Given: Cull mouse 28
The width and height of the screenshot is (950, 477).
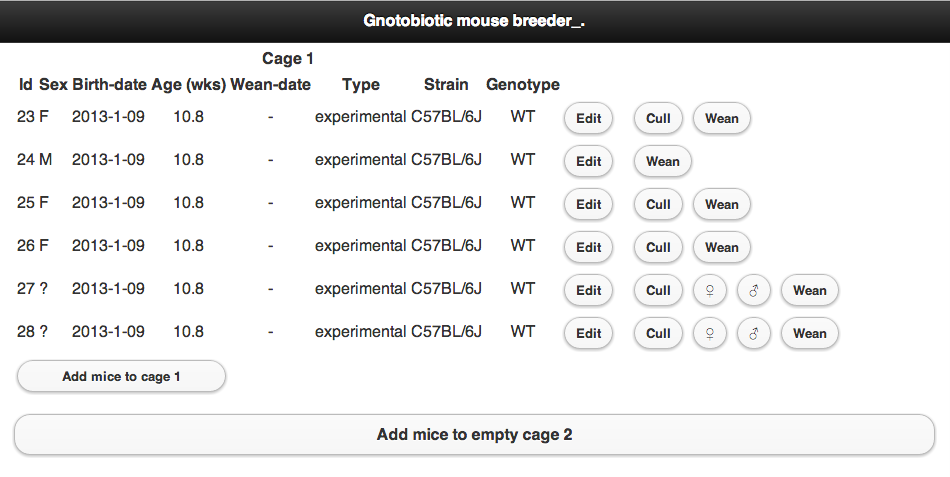Looking at the screenshot, I should [x=658, y=334].
